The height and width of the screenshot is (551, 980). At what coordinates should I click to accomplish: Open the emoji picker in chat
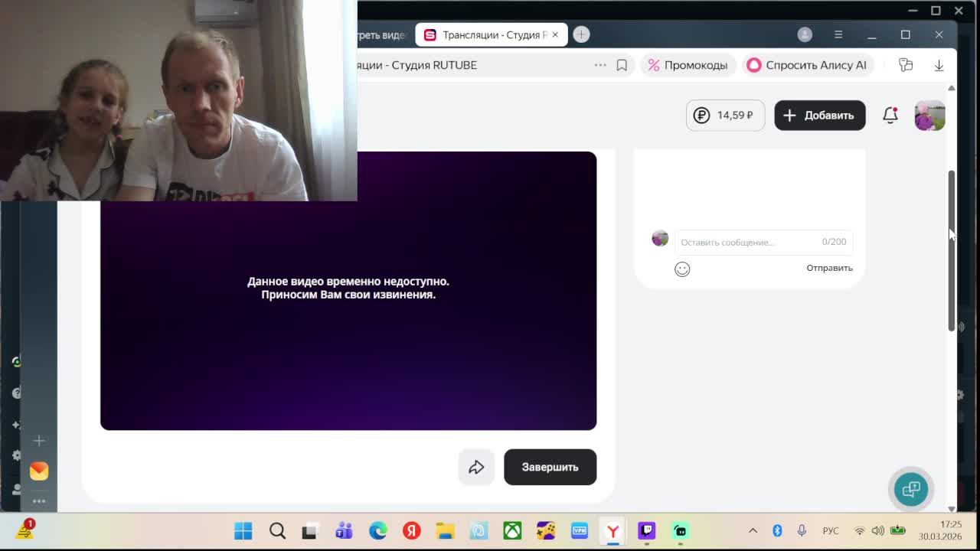(682, 269)
